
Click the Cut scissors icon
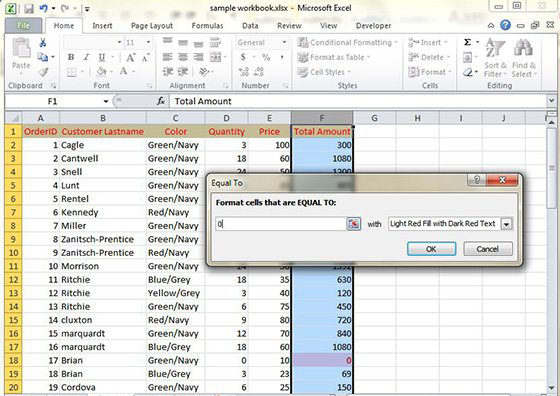43,42
